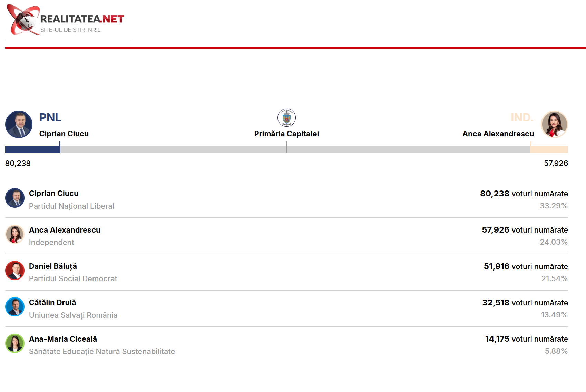Open Daniel Băluță candidate name in list
586x392 pixels.
(x=53, y=266)
